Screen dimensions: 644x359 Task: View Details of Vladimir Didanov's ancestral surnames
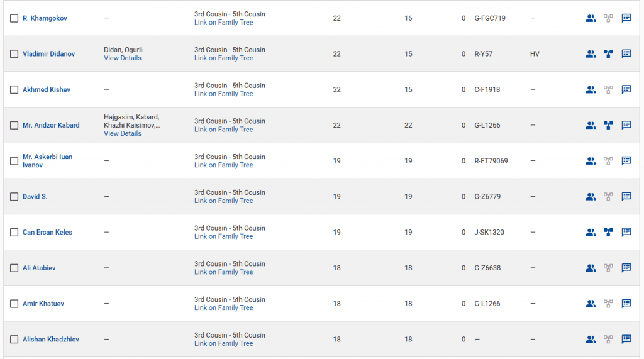(123, 58)
